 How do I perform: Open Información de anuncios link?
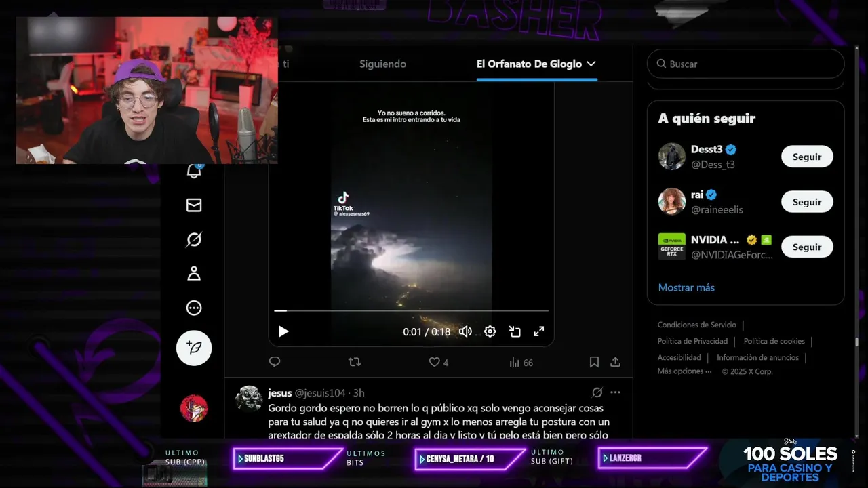coord(757,357)
